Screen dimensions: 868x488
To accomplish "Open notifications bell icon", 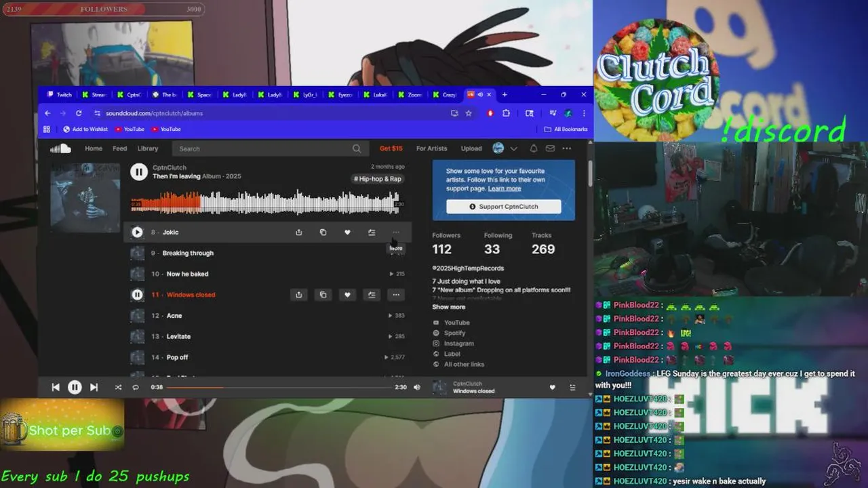I will tap(534, 148).
